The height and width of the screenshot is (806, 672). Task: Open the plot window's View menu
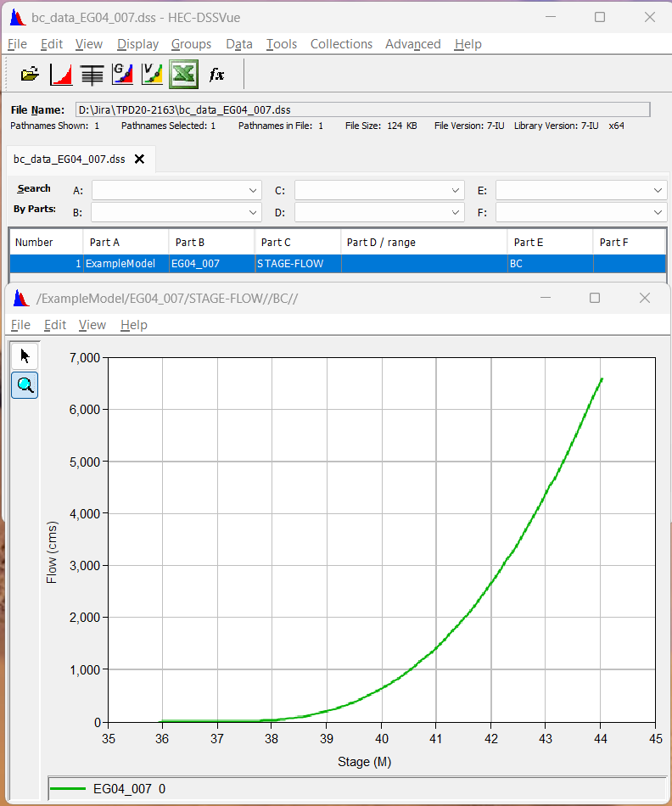point(92,325)
